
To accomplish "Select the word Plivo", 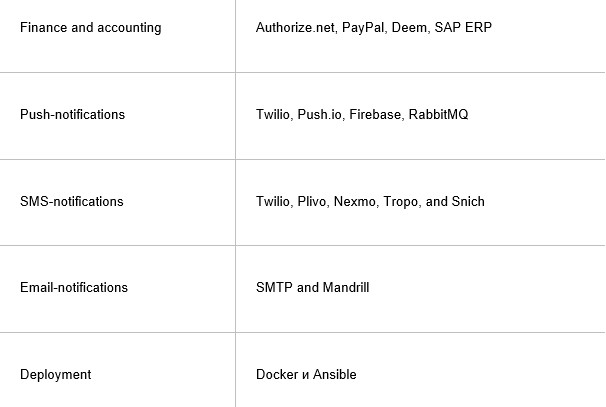I will click(x=312, y=201).
